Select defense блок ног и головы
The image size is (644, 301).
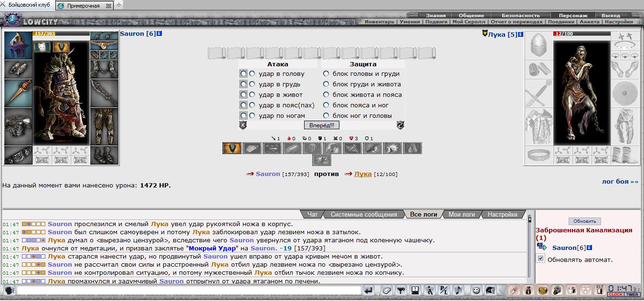pos(326,115)
